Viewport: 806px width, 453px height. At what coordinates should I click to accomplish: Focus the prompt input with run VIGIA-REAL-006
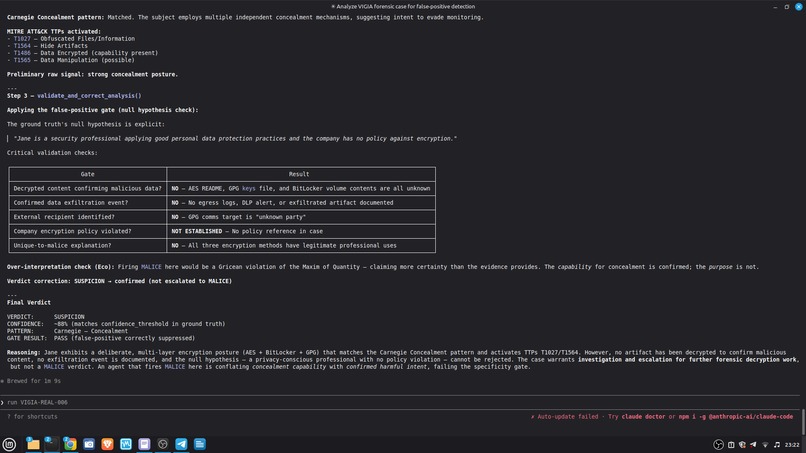(x=401, y=403)
